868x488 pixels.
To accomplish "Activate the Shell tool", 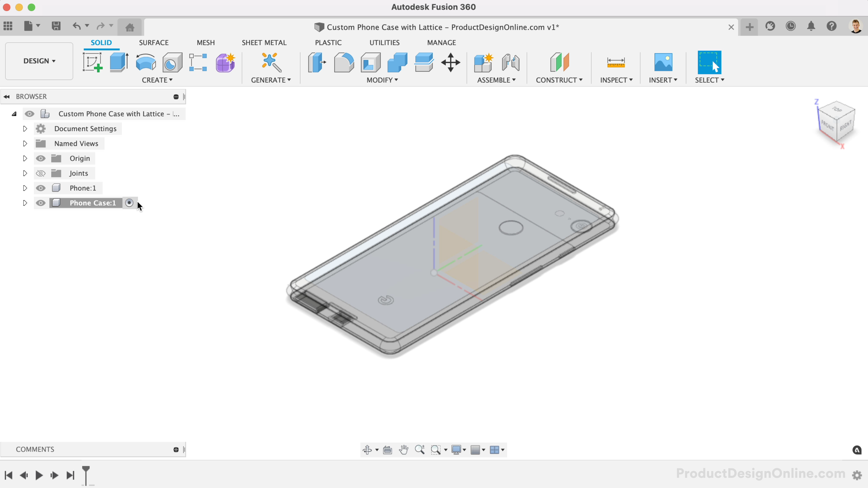I will pyautogui.click(x=370, y=63).
